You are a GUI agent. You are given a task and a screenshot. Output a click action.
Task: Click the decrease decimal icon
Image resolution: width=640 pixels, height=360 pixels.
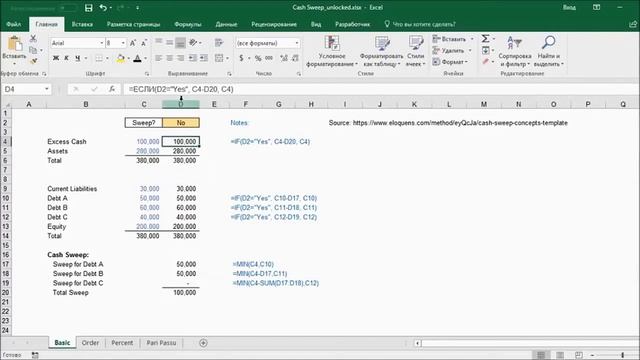(x=295, y=58)
